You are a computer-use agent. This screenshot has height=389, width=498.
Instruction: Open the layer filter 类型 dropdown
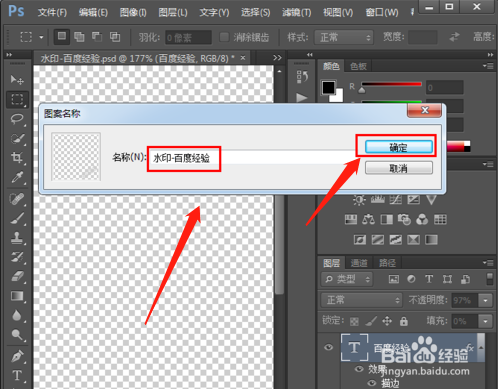(x=347, y=279)
